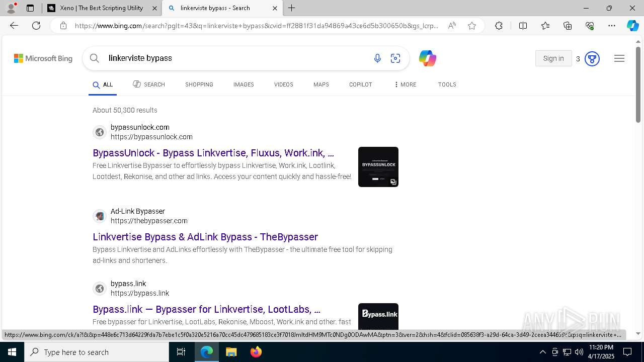The width and height of the screenshot is (644, 362).
Task: Add this page to favorites
Action: click(472, 26)
